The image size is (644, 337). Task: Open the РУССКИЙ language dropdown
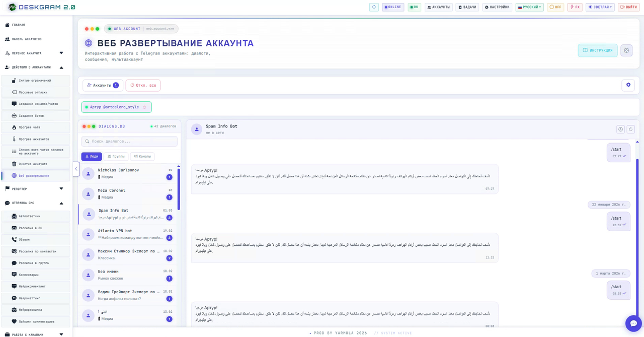pyautogui.click(x=529, y=7)
